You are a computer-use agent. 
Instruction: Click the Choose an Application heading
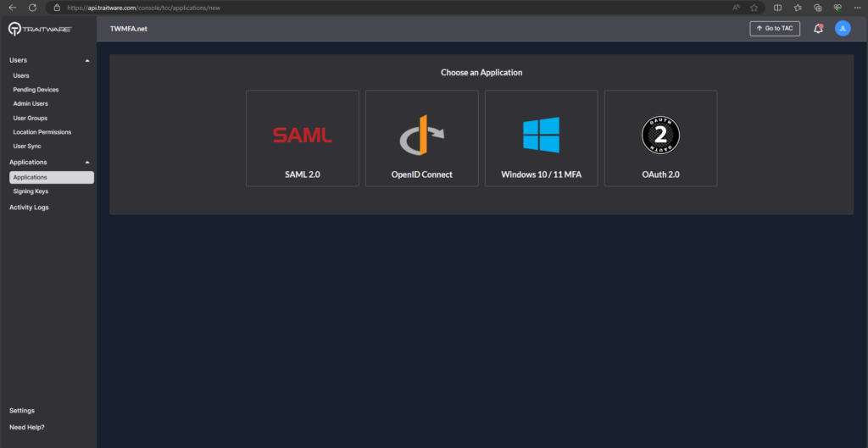tap(481, 73)
